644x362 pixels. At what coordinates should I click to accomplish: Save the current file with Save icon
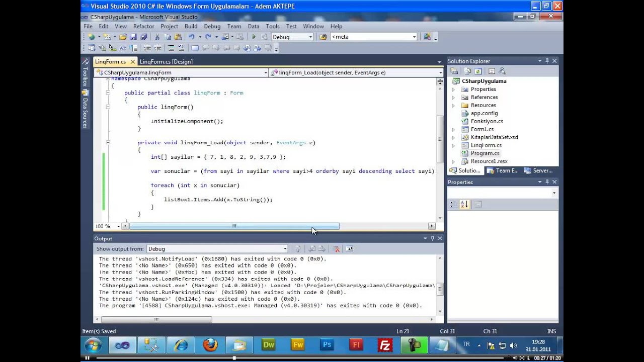[x=133, y=37]
